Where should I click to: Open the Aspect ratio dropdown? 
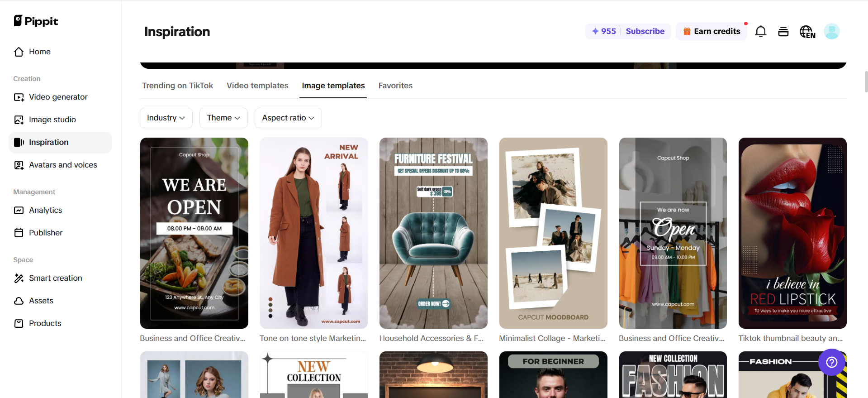pos(288,118)
